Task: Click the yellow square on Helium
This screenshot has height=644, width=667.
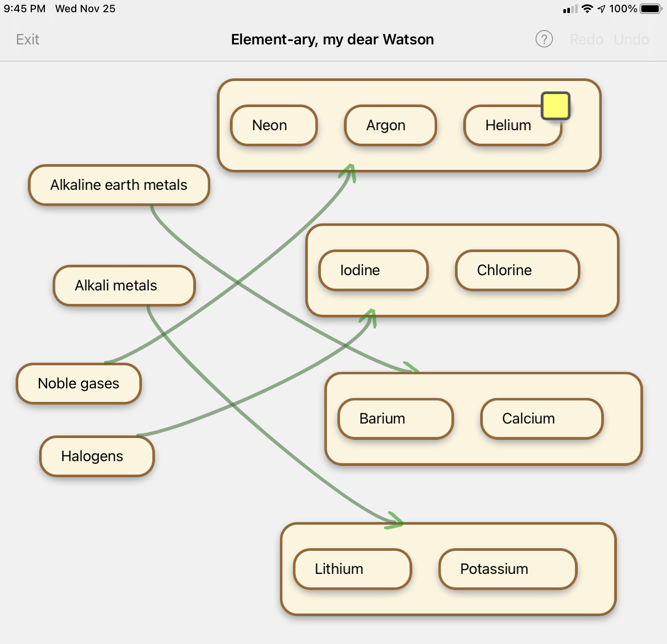Action: [556, 106]
